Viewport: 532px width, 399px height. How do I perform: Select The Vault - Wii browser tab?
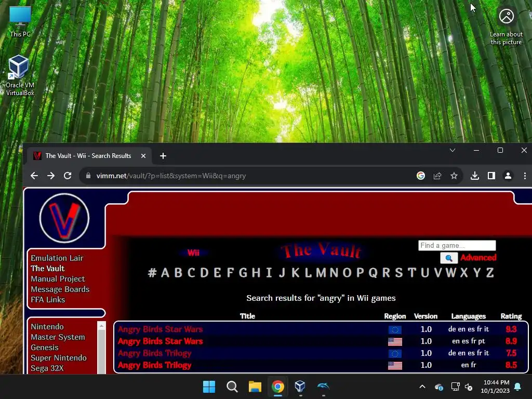tap(89, 156)
